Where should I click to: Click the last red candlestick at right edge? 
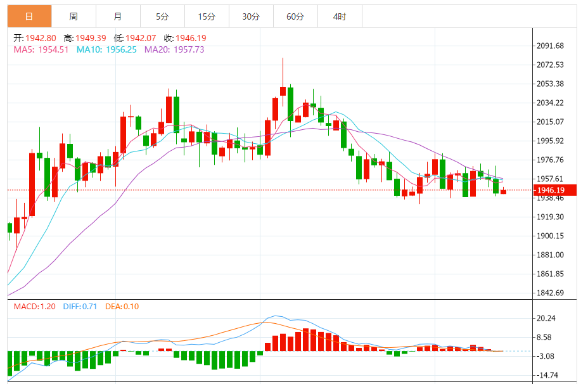pos(503,191)
